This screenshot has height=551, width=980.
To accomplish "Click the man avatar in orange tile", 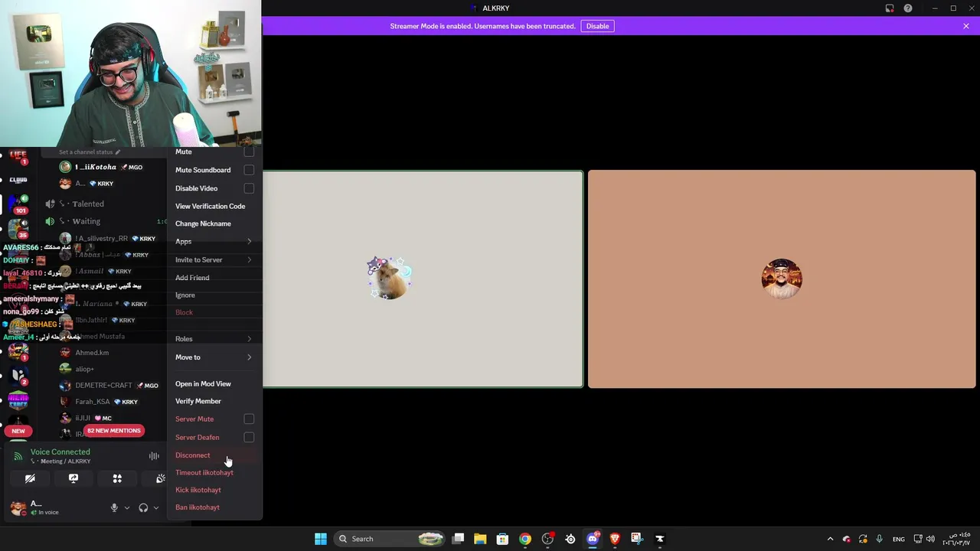I will [x=782, y=279].
